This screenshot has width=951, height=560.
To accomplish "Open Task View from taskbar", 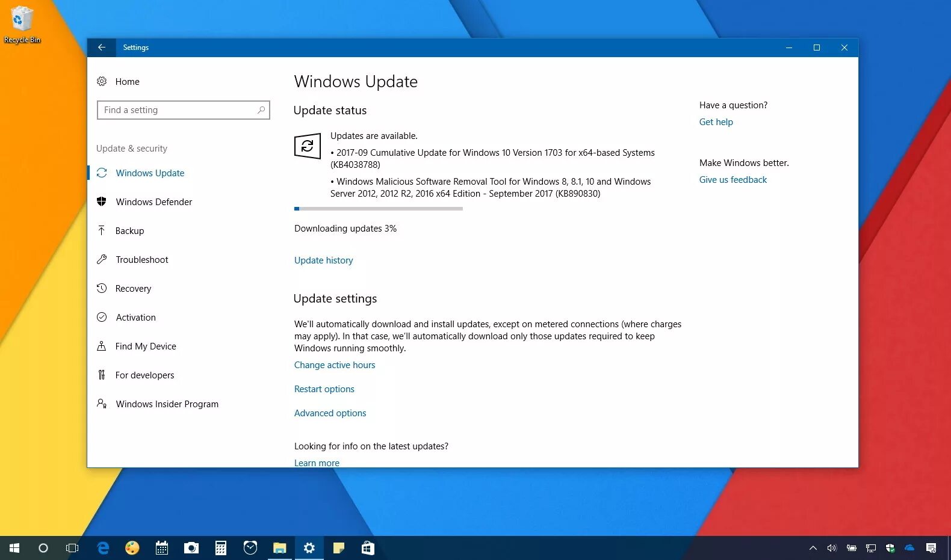I will [72, 548].
